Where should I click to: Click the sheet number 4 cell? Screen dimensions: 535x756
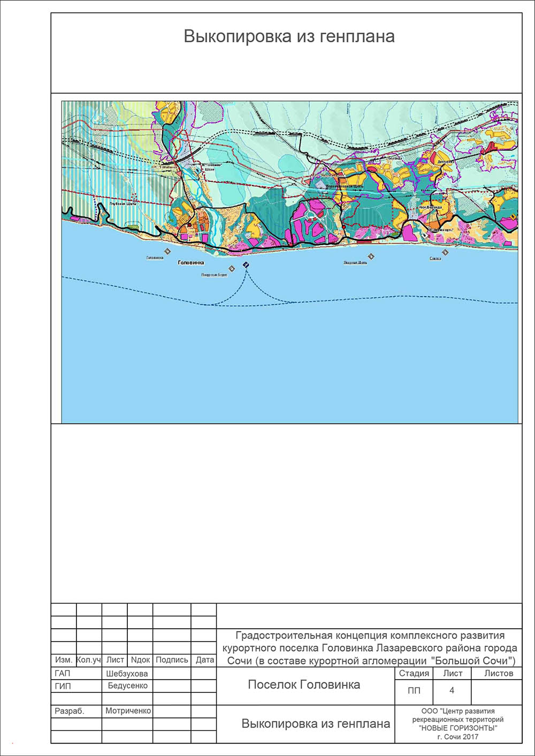452,691
